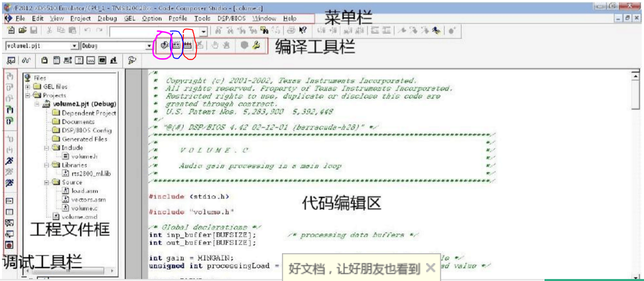Collapse the volume1.pjt (Debug) node
Viewport: 644px width, 281px height.
[36, 104]
